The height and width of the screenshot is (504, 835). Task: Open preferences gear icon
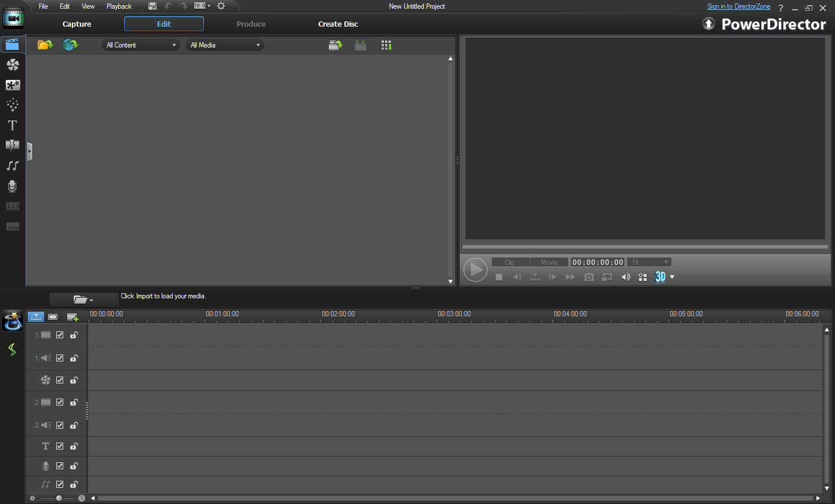pyautogui.click(x=221, y=6)
